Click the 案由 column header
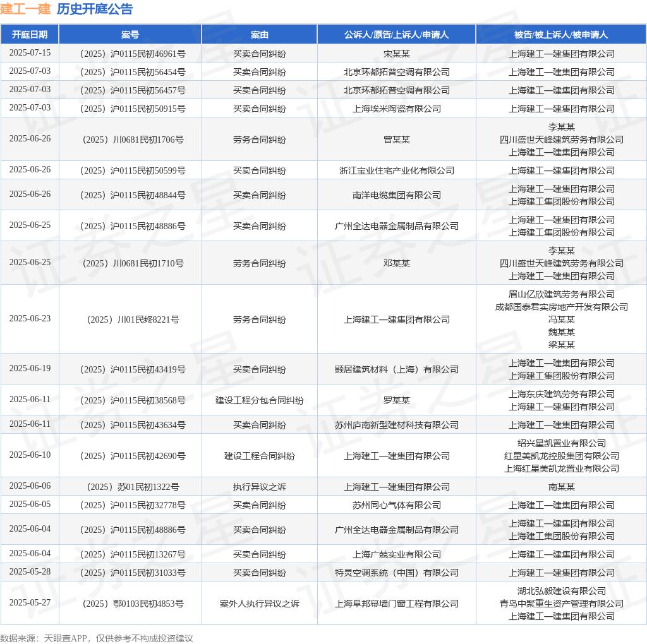Viewport: 647px width, 644px height. pos(260,35)
